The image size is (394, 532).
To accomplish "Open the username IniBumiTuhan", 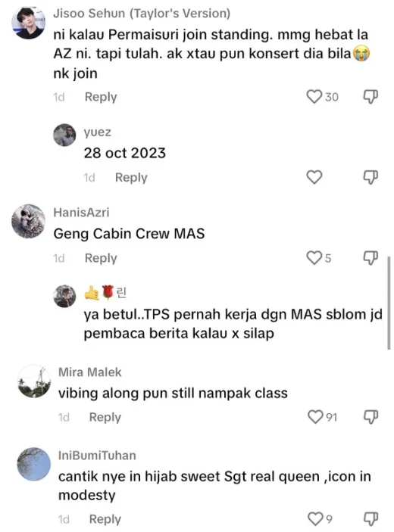I will click(x=97, y=456).
